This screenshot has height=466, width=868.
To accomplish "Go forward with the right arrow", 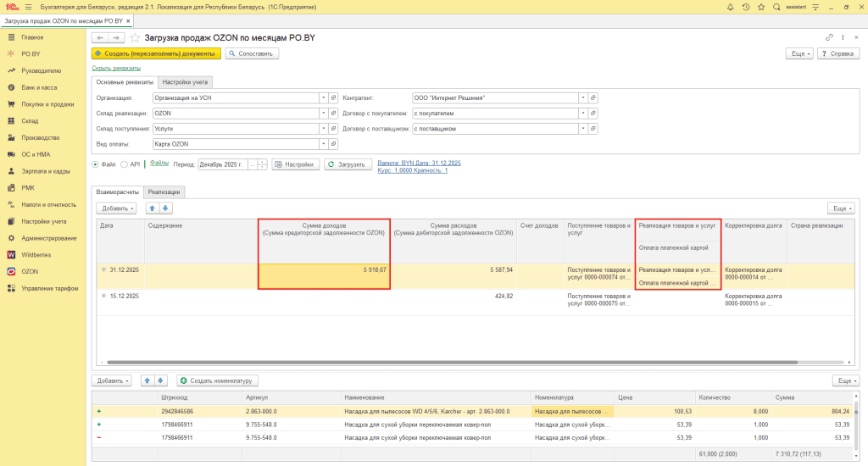I will [x=115, y=37].
